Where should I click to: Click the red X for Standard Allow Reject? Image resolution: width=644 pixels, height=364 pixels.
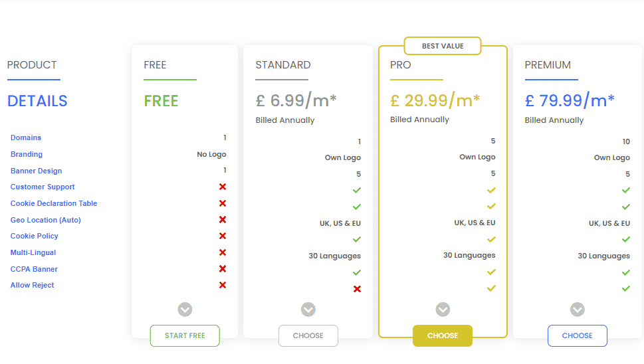(x=357, y=289)
